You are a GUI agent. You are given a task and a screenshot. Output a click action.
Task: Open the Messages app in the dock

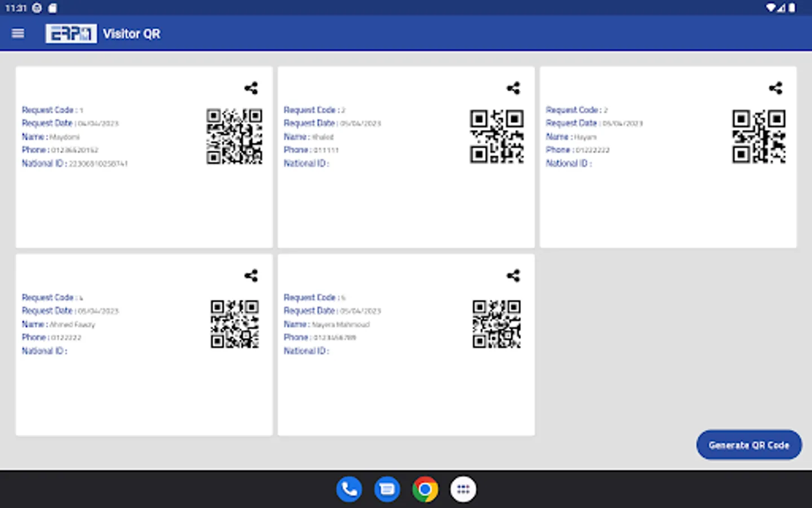click(387, 489)
